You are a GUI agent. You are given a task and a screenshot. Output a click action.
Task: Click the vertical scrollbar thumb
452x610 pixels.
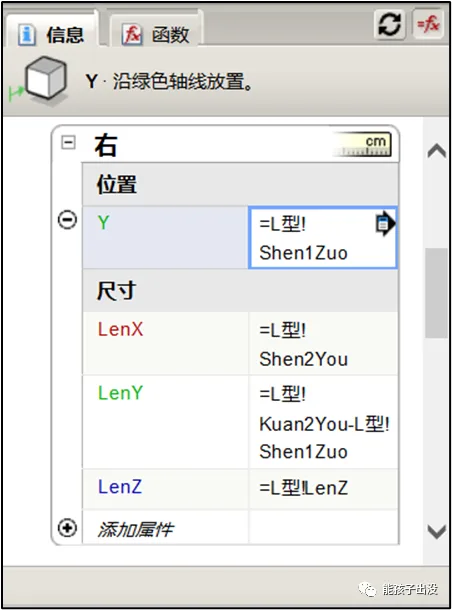click(x=436, y=293)
